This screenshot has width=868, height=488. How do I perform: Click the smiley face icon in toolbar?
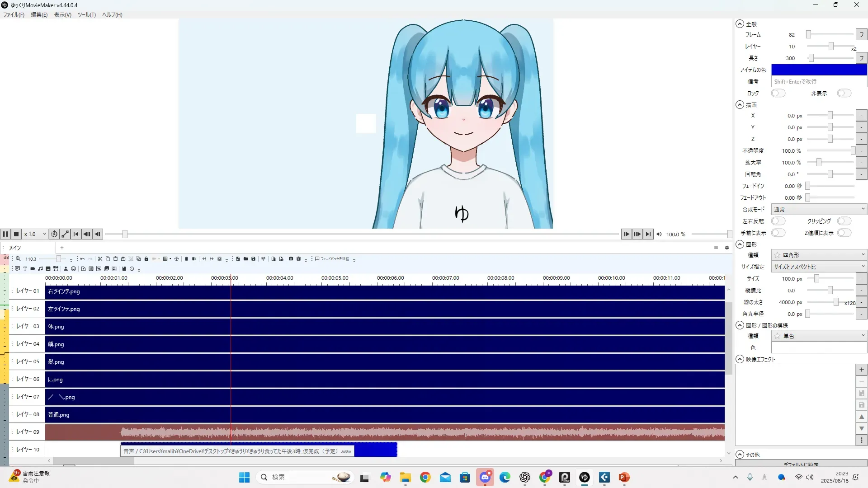coord(73,269)
